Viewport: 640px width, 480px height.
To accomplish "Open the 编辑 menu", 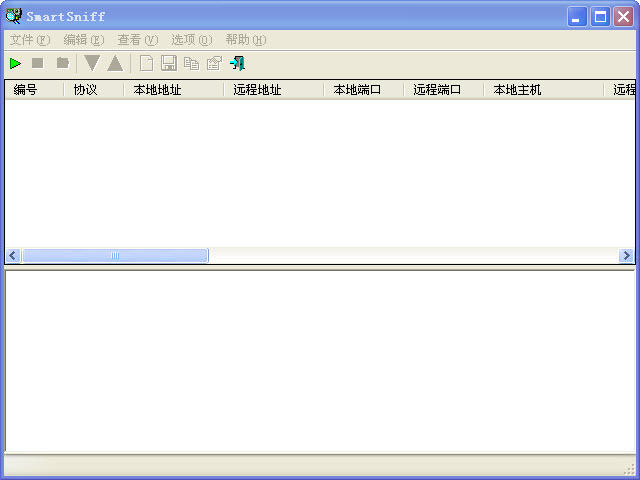I will click(83, 40).
